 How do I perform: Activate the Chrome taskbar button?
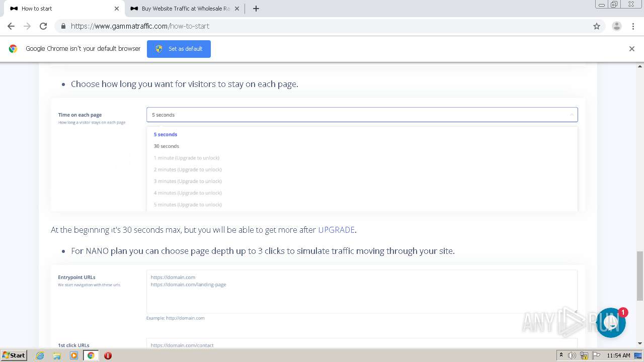point(91,355)
